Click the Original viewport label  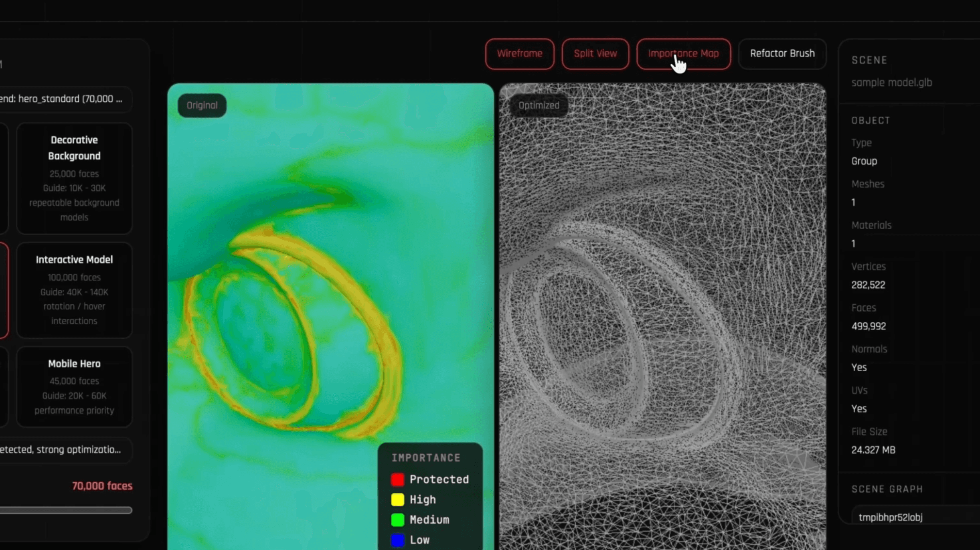click(202, 105)
